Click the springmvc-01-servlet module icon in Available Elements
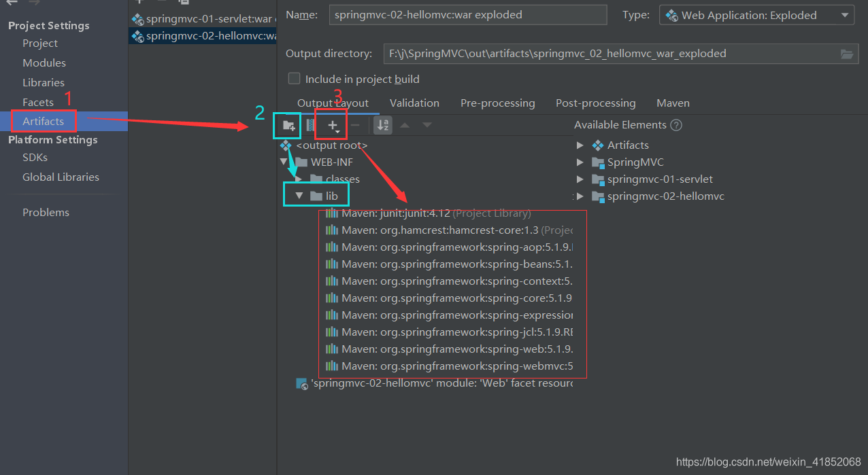 coord(598,179)
